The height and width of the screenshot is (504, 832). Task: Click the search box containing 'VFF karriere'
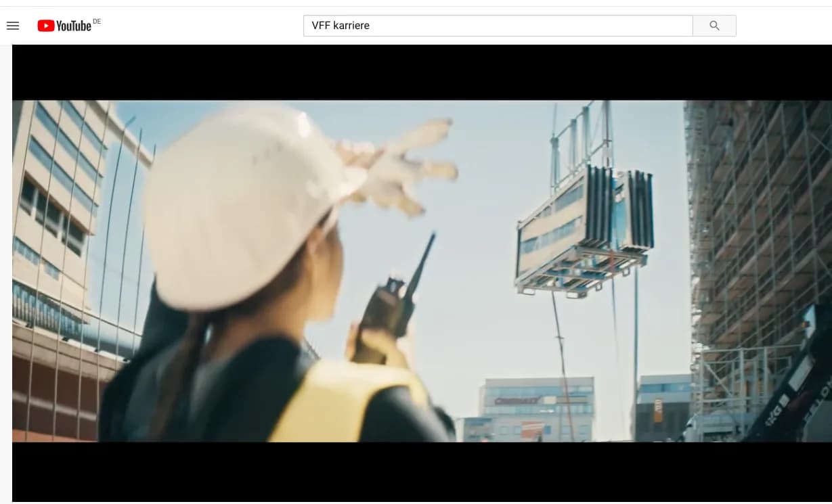498,26
